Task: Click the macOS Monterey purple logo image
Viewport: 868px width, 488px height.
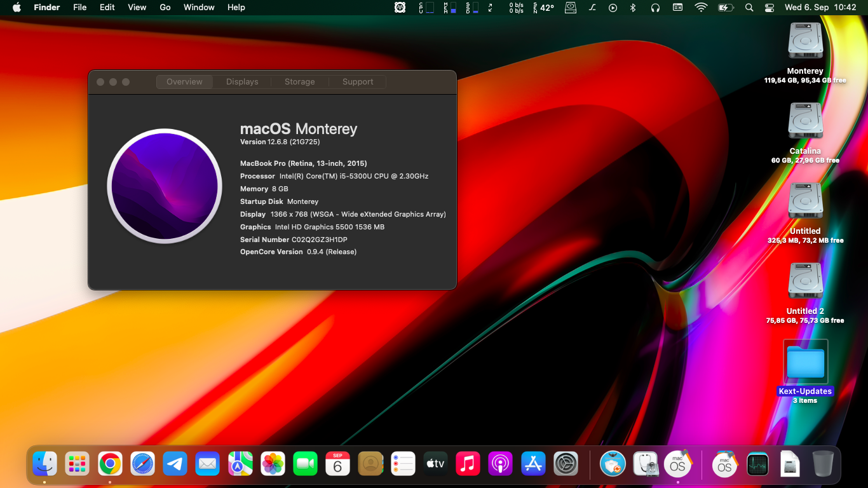Action: pyautogui.click(x=165, y=186)
